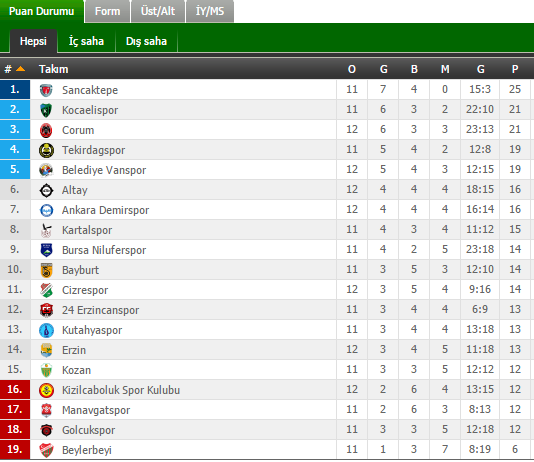Screen dimensions: 534x462
Task: Show Dış saha away standings
Action: pyautogui.click(x=146, y=41)
